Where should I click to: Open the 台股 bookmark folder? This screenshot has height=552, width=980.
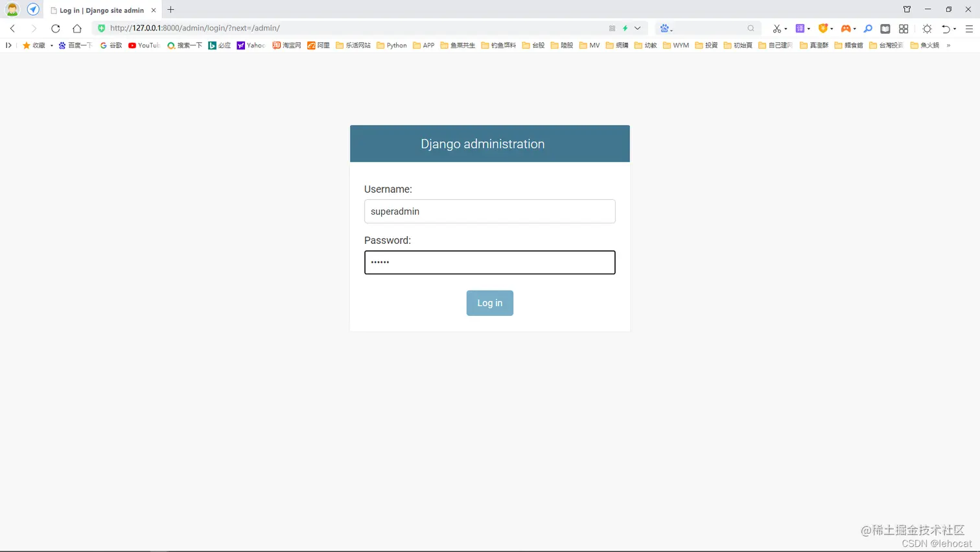coord(533,45)
